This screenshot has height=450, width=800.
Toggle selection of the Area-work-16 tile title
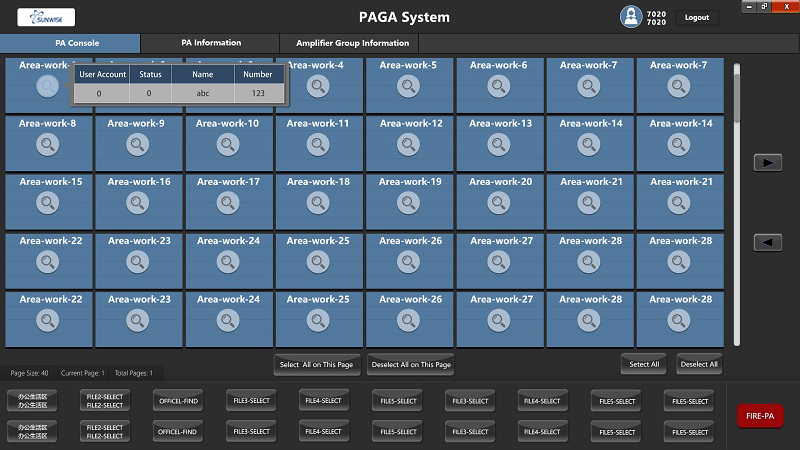pos(139,182)
